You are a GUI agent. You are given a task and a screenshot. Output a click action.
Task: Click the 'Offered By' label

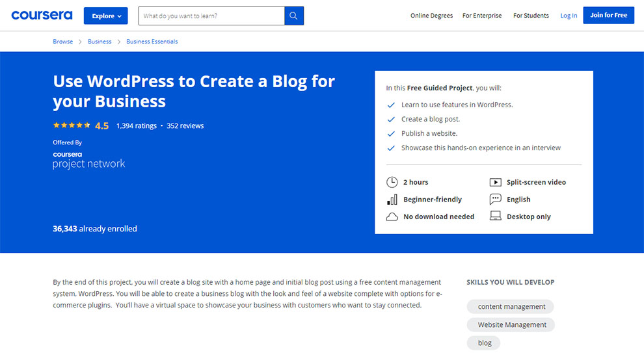pos(68,142)
